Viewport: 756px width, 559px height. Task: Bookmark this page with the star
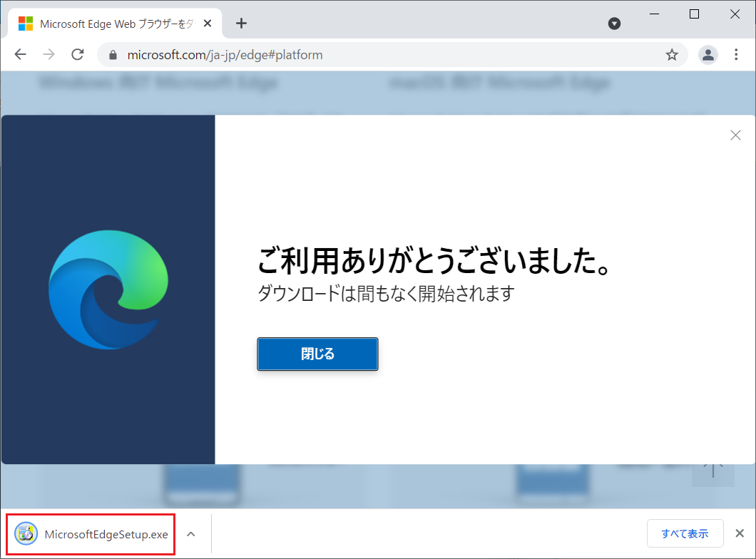click(x=672, y=55)
